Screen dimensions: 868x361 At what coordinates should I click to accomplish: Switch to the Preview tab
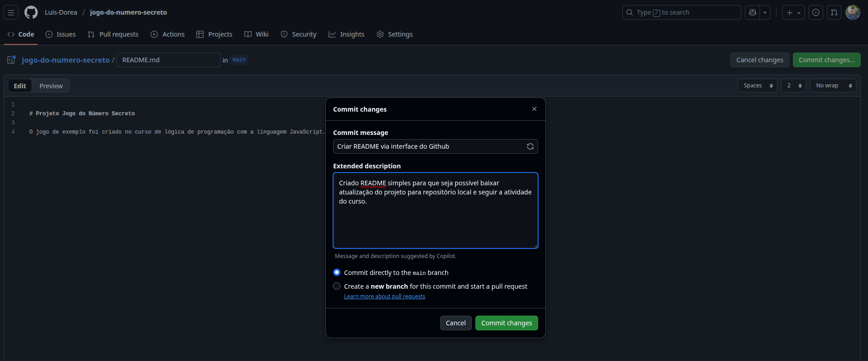51,86
